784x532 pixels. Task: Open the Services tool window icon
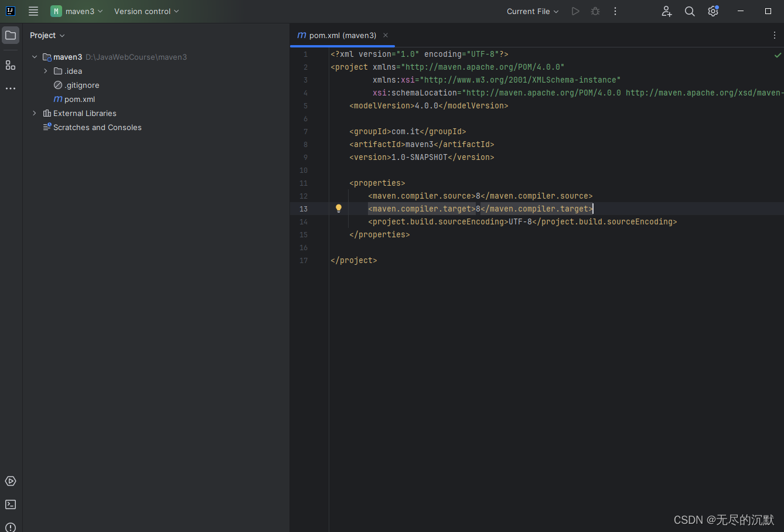point(11,481)
